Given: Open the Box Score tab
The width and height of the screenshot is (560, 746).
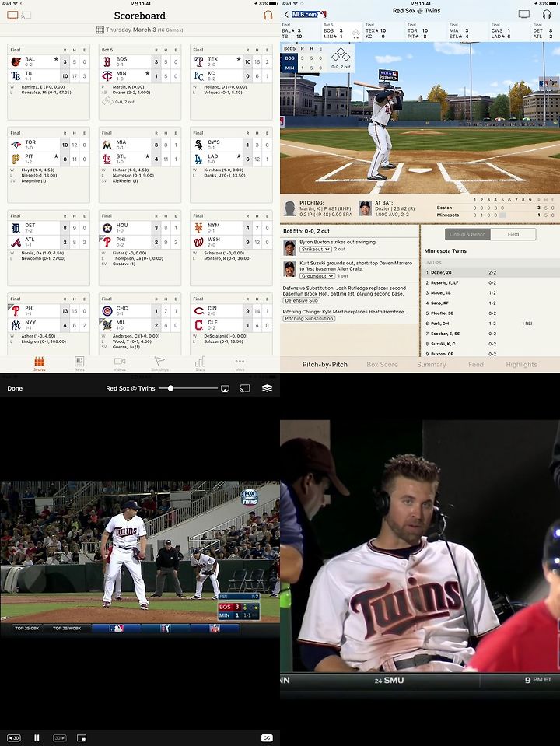Looking at the screenshot, I should click(x=382, y=364).
